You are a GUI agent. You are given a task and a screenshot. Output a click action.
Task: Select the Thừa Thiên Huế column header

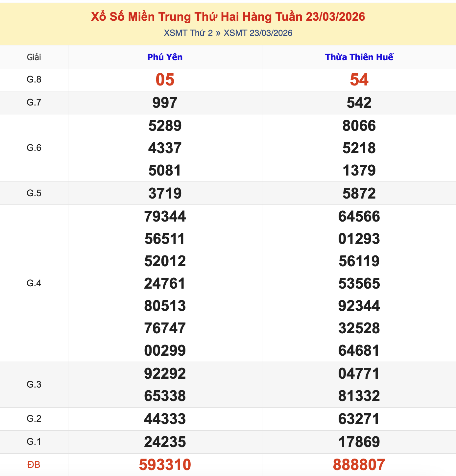tap(358, 57)
